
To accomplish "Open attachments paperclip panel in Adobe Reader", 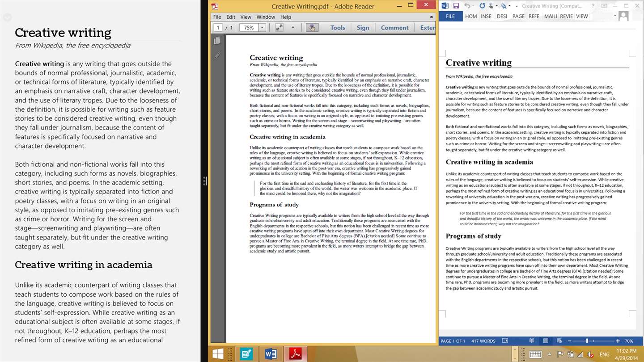I will (x=217, y=55).
